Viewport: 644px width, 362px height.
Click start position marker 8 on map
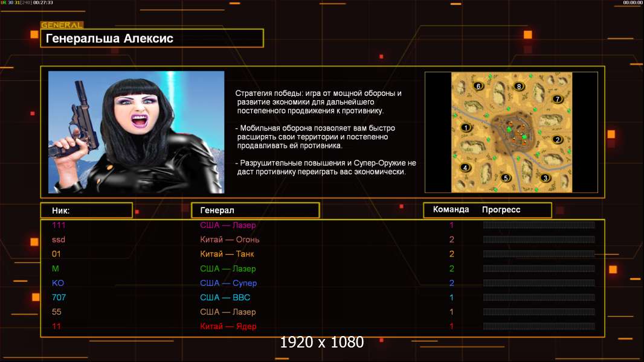pyautogui.click(x=519, y=86)
